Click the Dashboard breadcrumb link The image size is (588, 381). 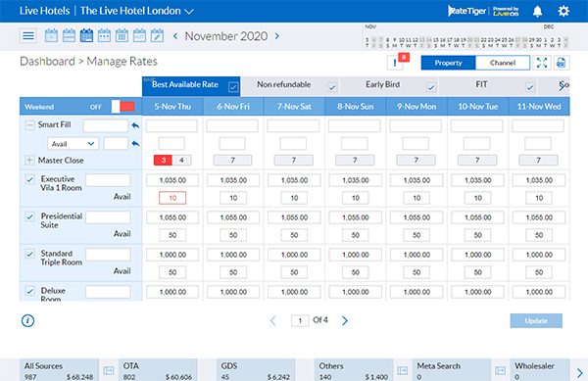coord(47,61)
